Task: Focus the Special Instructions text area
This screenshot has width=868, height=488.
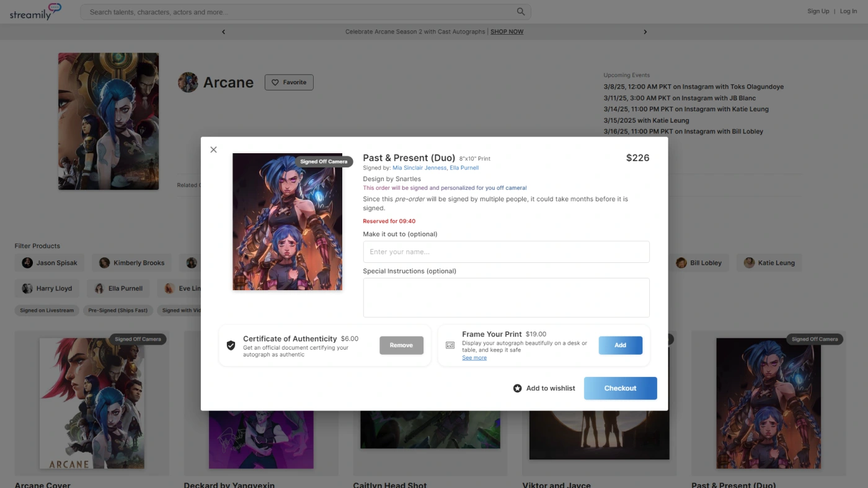Action: tap(506, 298)
